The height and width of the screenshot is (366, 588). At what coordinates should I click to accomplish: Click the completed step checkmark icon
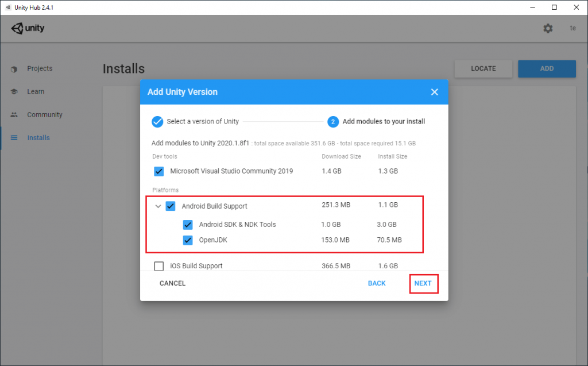click(x=157, y=122)
